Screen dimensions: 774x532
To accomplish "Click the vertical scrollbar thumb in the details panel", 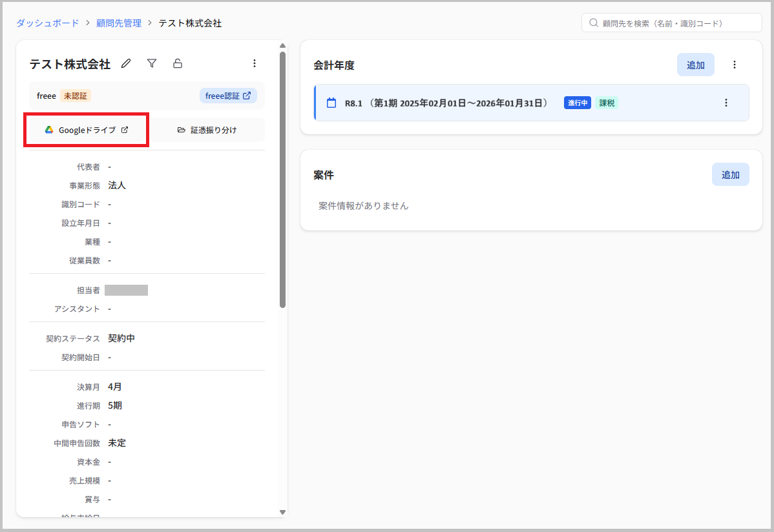I will point(283,179).
